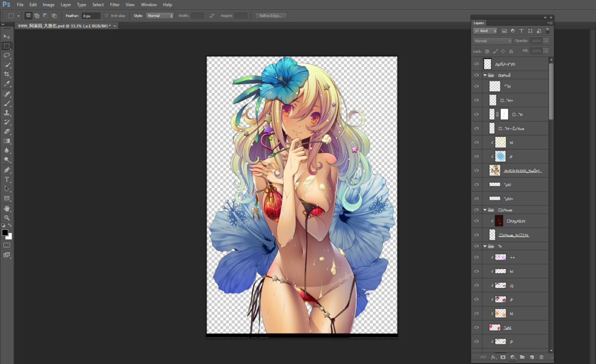Open the Window menu
Image resolution: width=596 pixels, height=364 pixels.
click(149, 5)
